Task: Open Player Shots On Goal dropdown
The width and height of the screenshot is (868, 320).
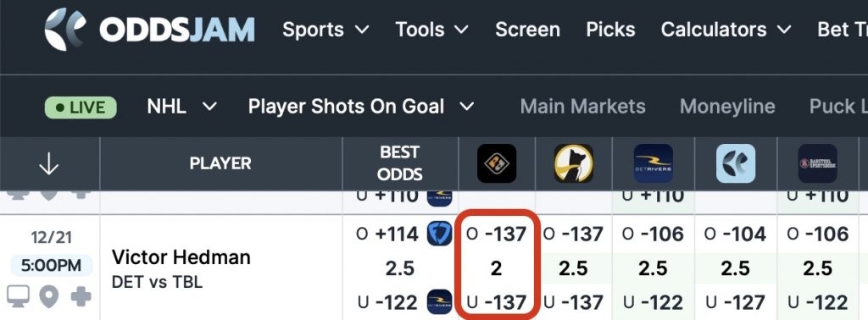Action: click(361, 106)
